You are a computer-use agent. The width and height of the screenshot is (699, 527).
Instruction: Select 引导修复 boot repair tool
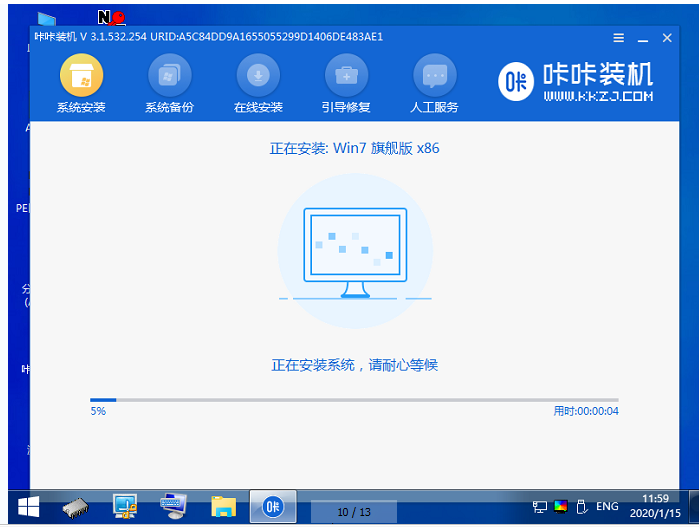[346, 83]
